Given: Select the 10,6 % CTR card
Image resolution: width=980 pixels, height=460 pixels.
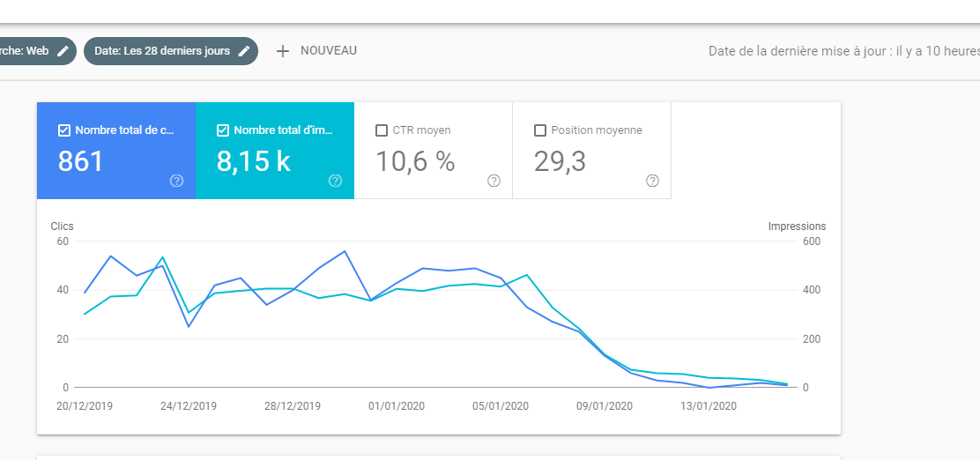Looking at the screenshot, I should (x=433, y=151).
